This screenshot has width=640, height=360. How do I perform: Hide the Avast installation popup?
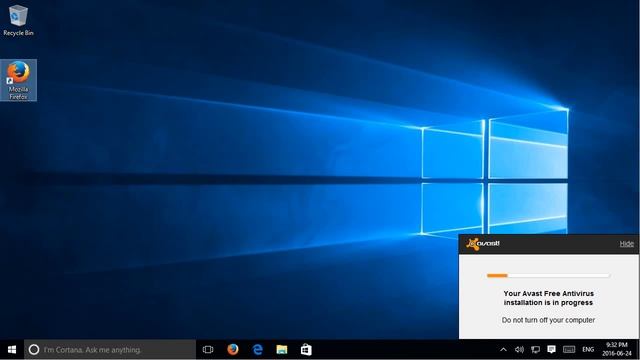627,244
